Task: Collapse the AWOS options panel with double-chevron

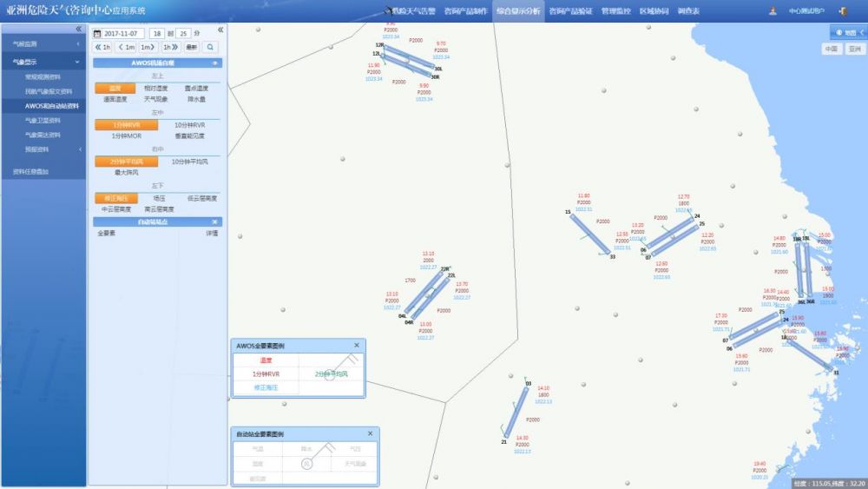Action: click(x=219, y=29)
